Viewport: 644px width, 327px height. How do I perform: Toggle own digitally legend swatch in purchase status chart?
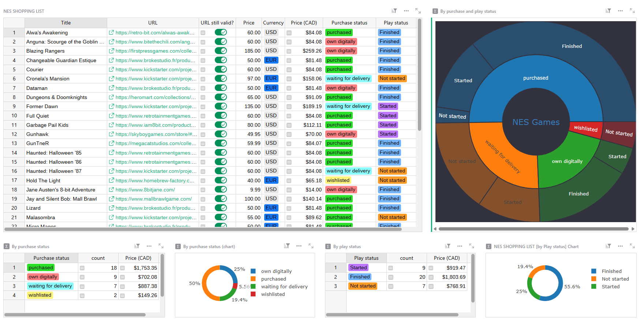pos(253,271)
